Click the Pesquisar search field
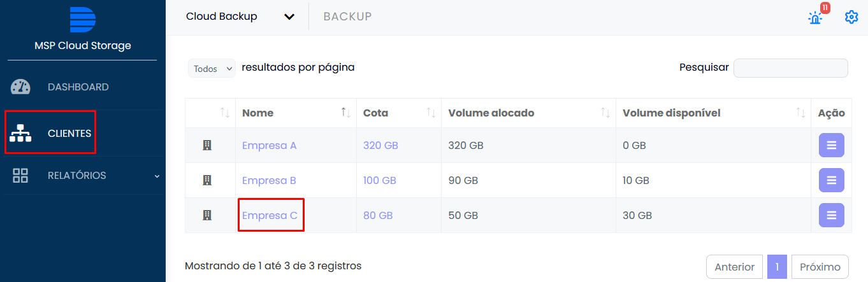 pyautogui.click(x=790, y=68)
